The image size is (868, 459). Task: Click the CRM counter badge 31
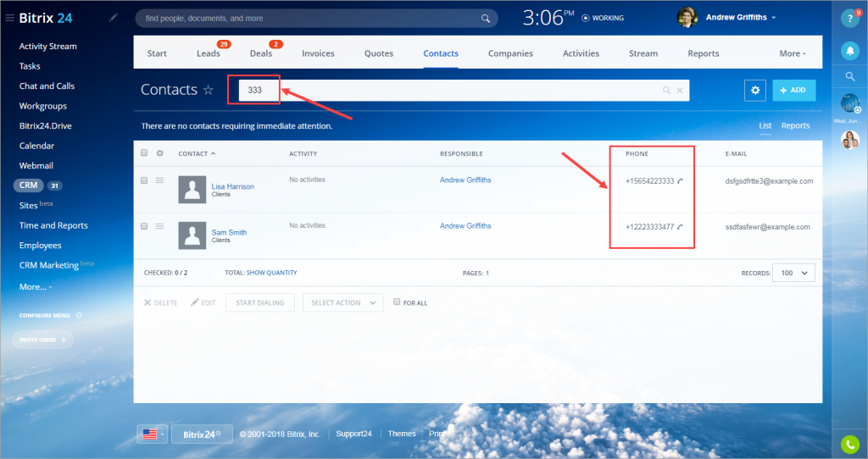coord(55,185)
